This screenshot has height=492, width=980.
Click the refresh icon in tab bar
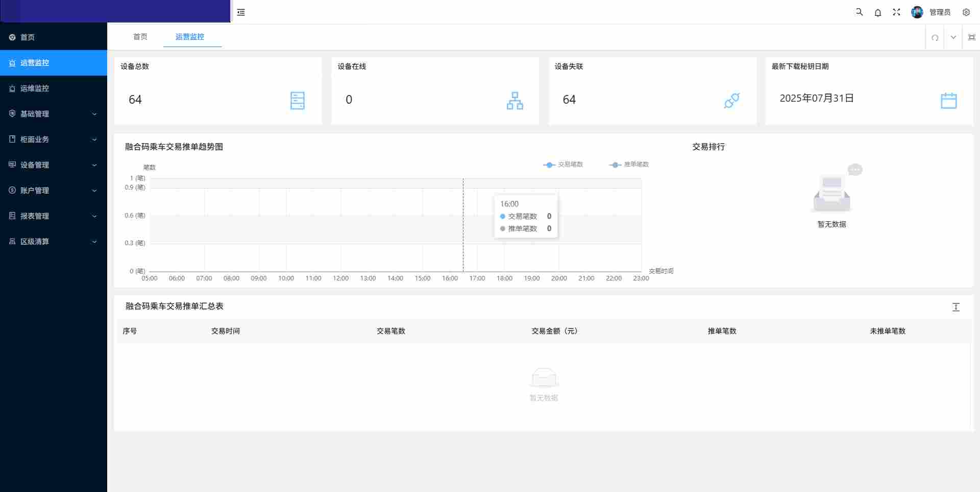pyautogui.click(x=935, y=37)
